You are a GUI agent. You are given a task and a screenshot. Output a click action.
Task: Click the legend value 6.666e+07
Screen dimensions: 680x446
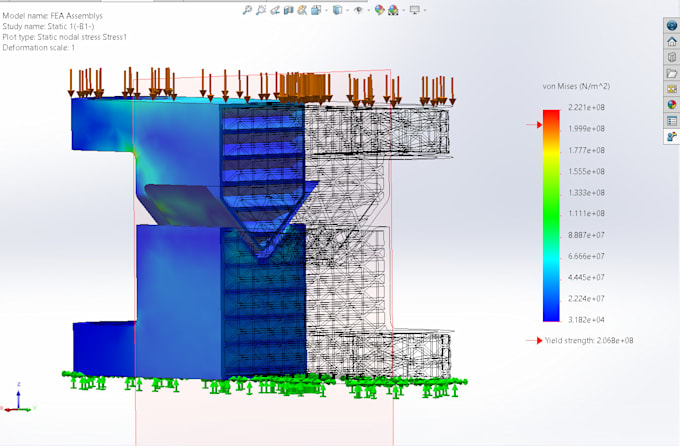pyautogui.click(x=586, y=256)
